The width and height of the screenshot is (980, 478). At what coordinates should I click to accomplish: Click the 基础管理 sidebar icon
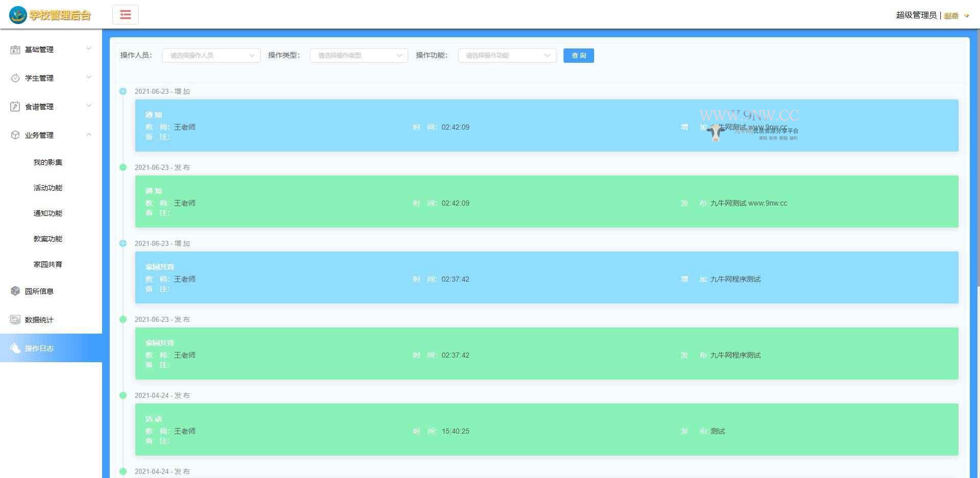click(15, 49)
